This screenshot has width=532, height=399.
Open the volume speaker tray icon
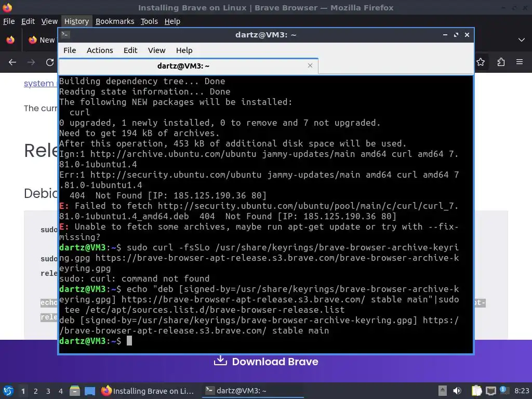tap(457, 391)
